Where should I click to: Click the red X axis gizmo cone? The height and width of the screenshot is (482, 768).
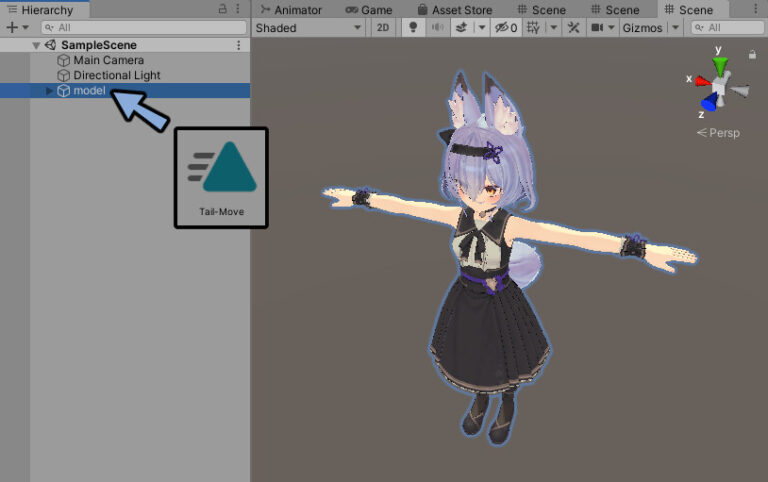(x=702, y=81)
